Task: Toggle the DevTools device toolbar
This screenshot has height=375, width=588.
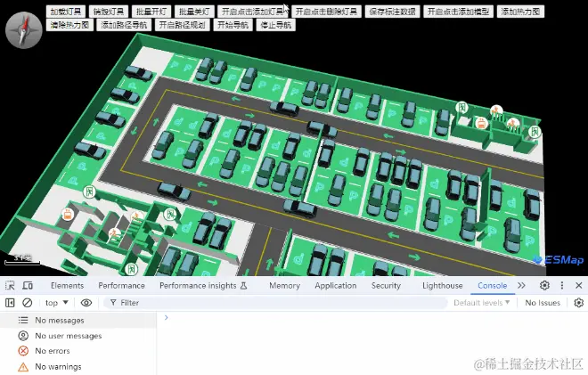Action: point(28,285)
